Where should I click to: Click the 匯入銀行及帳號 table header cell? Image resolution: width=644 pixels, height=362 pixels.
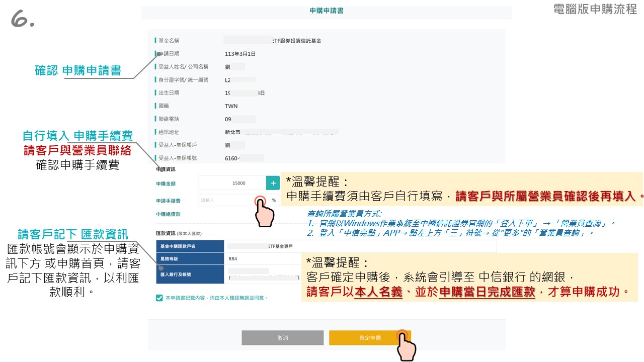pos(190,275)
